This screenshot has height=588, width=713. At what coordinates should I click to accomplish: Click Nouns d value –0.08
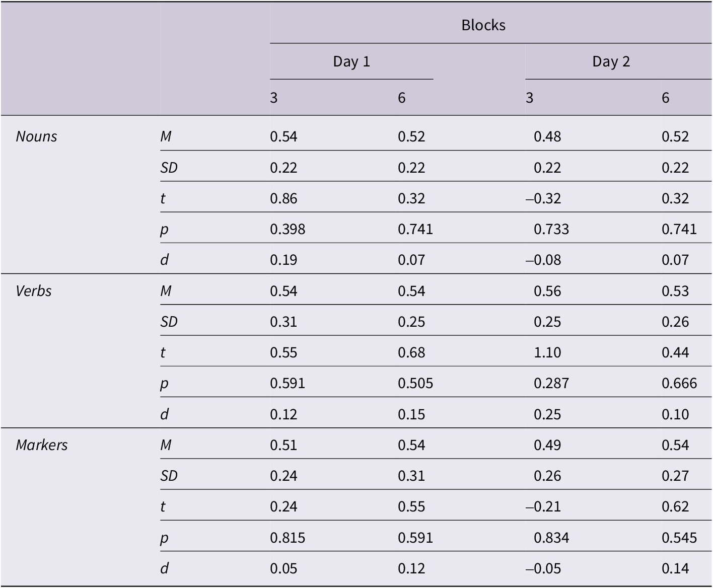click(543, 260)
